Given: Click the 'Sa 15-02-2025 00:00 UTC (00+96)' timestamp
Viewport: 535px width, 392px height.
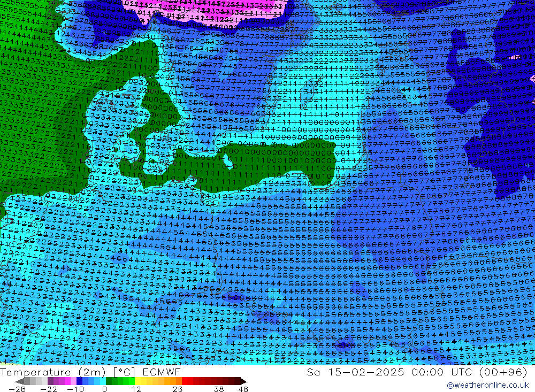Looking at the screenshot, I should (417, 372).
